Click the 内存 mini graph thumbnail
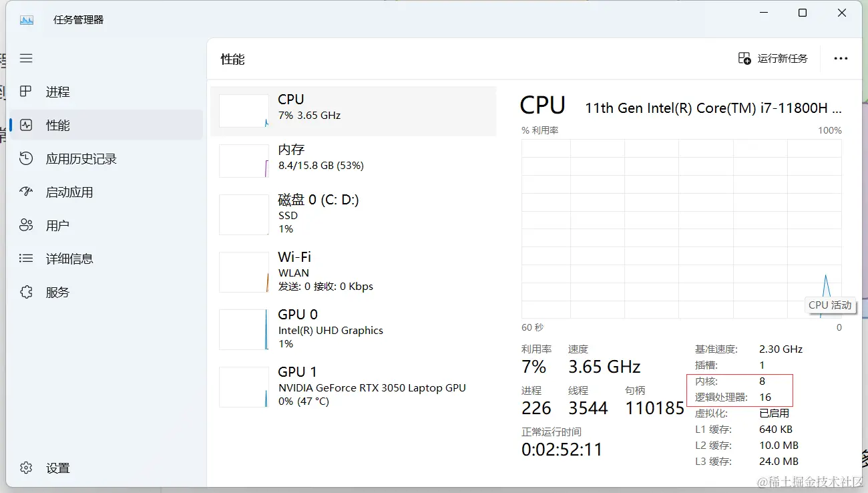This screenshot has height=493, width=868. (244, 160)
